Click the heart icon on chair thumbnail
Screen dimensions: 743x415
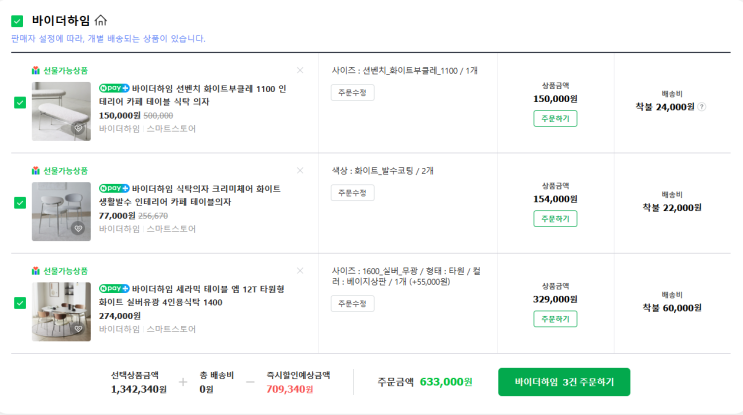79,229
